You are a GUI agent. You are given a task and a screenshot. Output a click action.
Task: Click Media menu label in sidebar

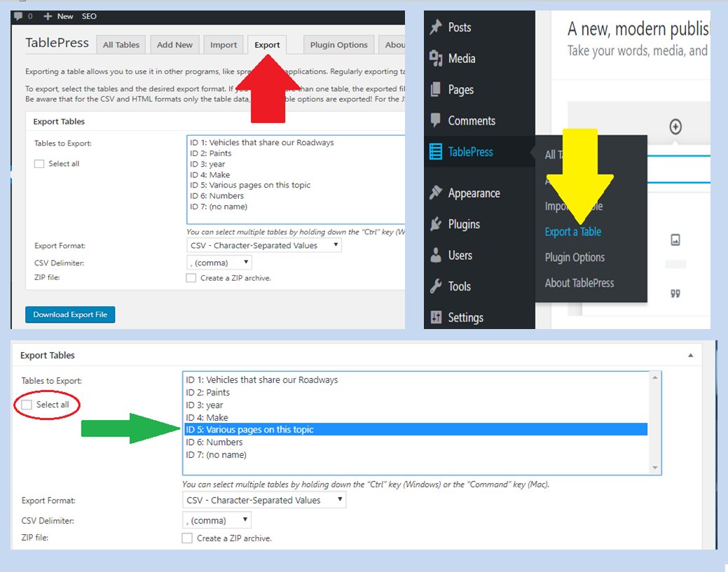[x=462, y=58]
